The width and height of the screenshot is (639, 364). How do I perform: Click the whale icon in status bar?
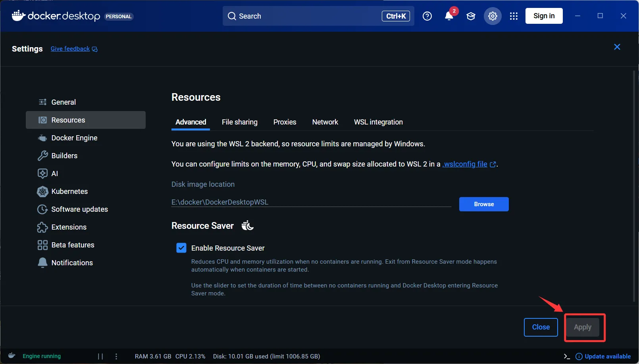(12, 355)
